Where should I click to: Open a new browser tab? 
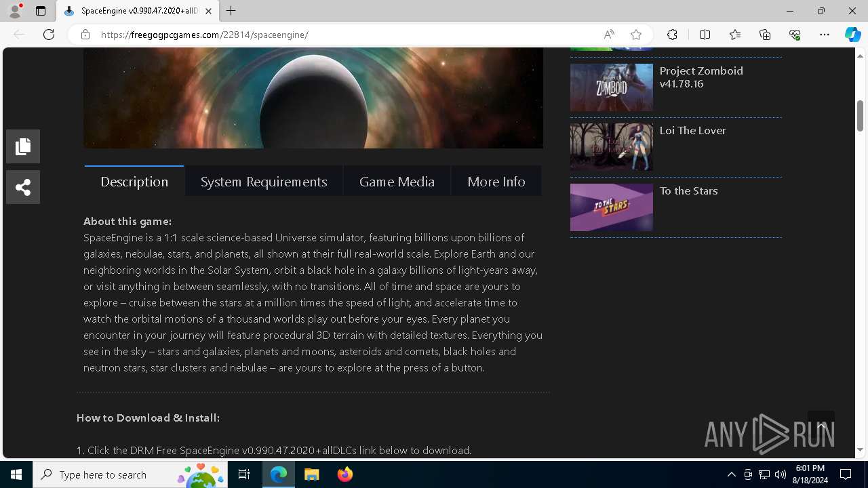click(x=231, y=11)
